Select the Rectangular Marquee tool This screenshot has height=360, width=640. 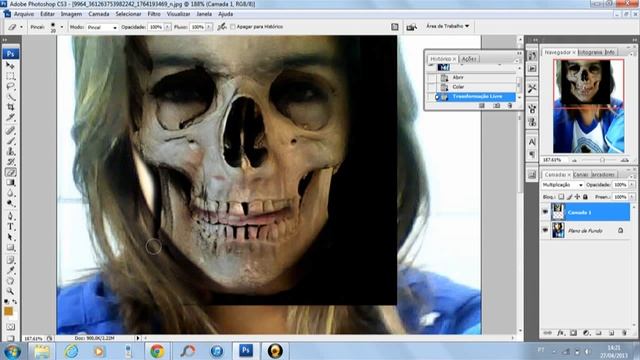(x=10, y=76)
